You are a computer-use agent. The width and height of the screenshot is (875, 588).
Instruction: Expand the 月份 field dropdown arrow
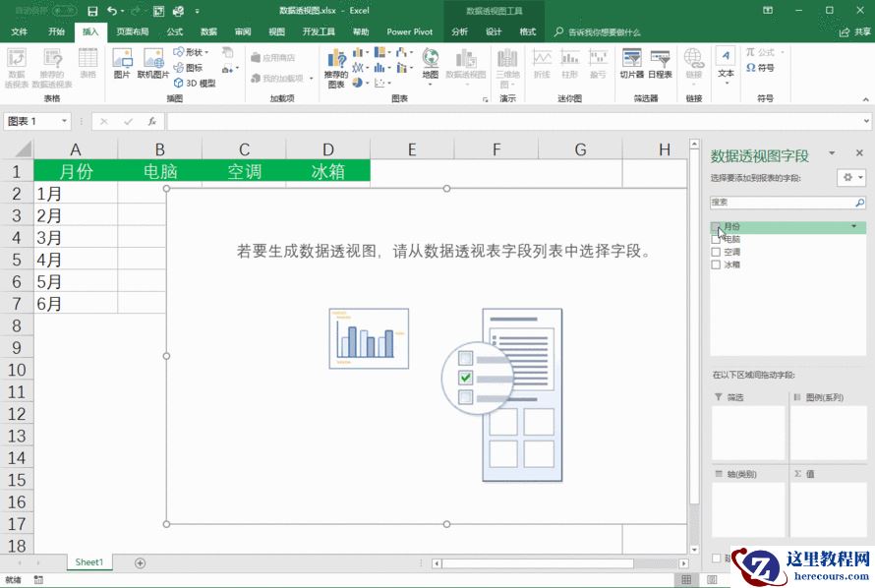tap(853, 226)
